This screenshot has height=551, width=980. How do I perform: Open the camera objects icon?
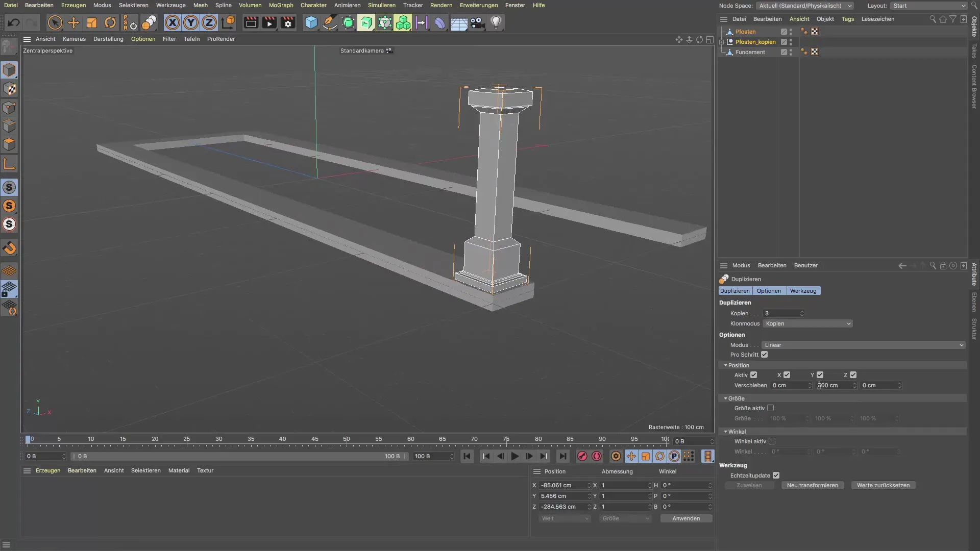(x=477, y=22)
